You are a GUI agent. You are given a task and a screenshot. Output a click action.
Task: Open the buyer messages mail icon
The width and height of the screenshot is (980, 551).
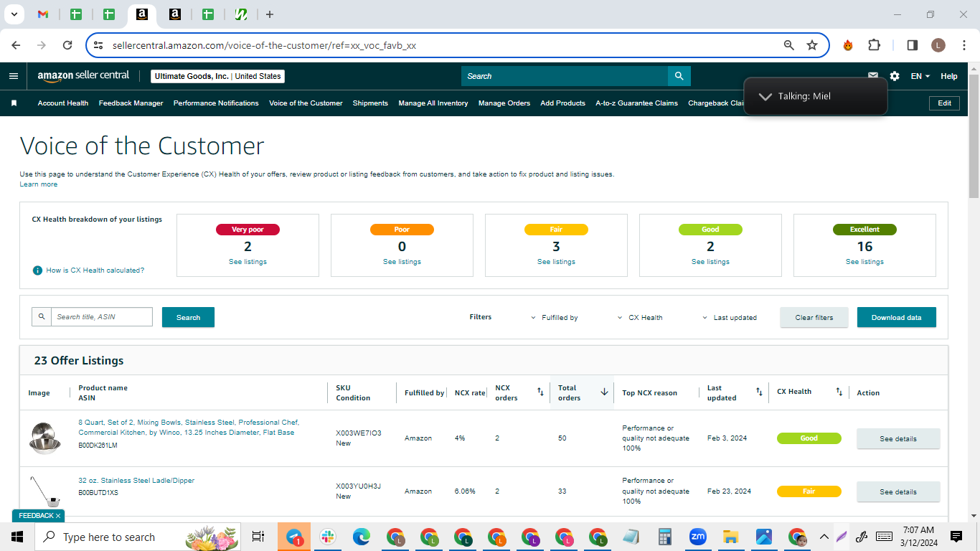873,76
